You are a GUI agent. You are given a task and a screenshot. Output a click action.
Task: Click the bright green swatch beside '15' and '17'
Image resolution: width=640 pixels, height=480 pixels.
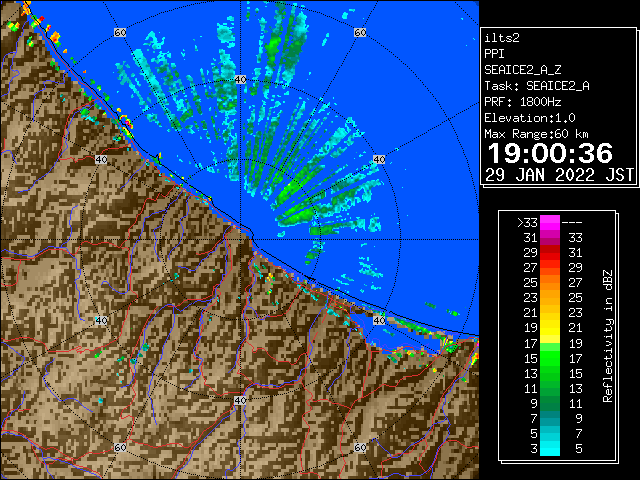tap(550, 358)
